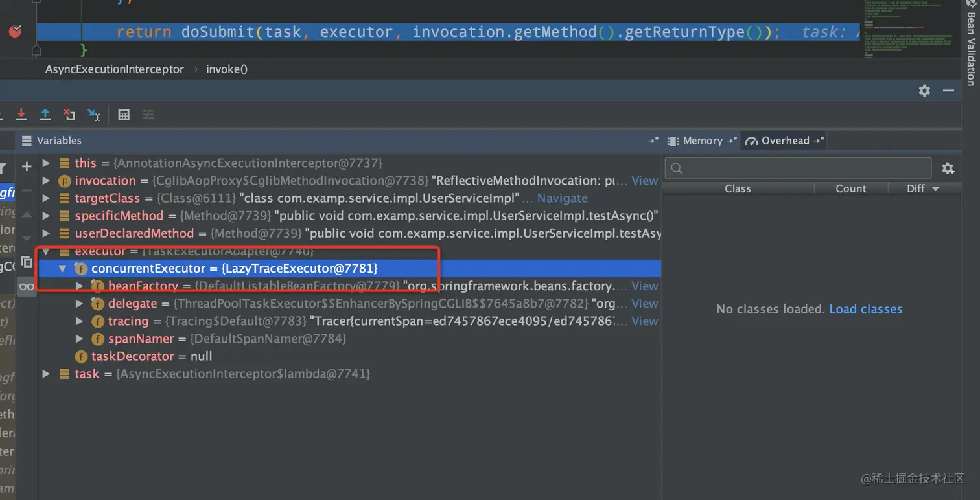Click the Trace Current Stream Chain icon

(x=148, y=115)
